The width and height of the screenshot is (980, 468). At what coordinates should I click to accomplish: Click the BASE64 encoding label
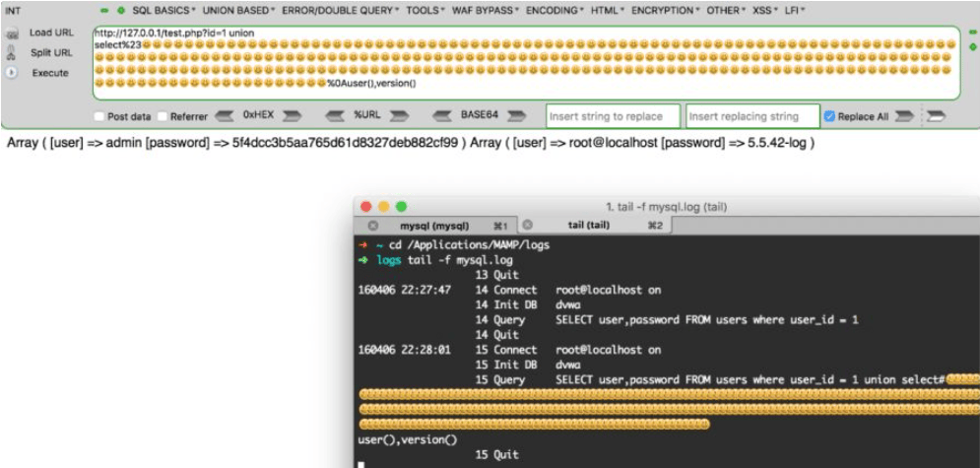(480, 115)
